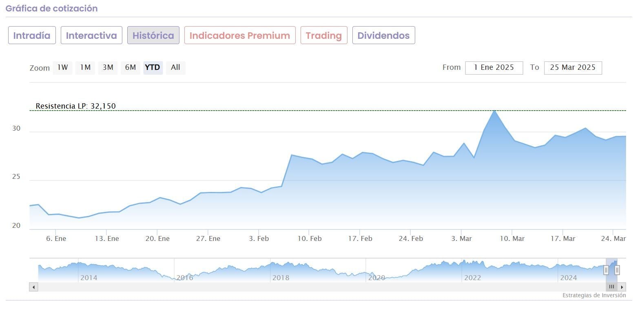Select the 3M zoom range
Image resolution: width=644 pixels, height=314 pixels.
point(108,67)
